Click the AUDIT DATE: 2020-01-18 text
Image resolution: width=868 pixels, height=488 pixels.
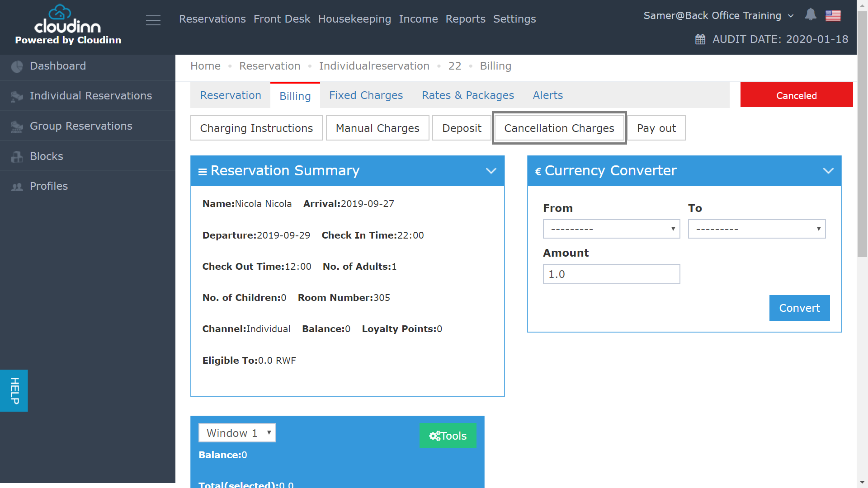tap(780, 39)
